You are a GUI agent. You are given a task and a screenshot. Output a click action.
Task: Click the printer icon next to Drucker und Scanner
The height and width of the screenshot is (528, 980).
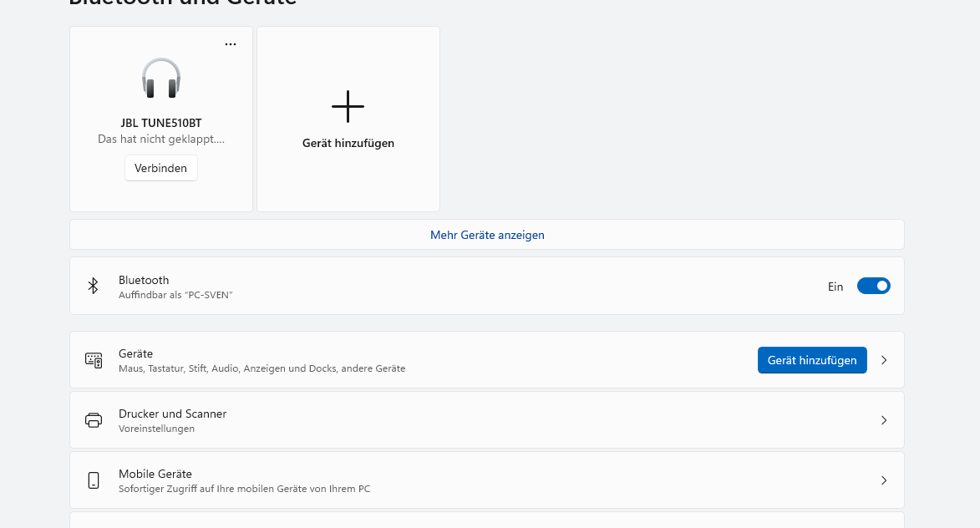click(x=93, y=420)
